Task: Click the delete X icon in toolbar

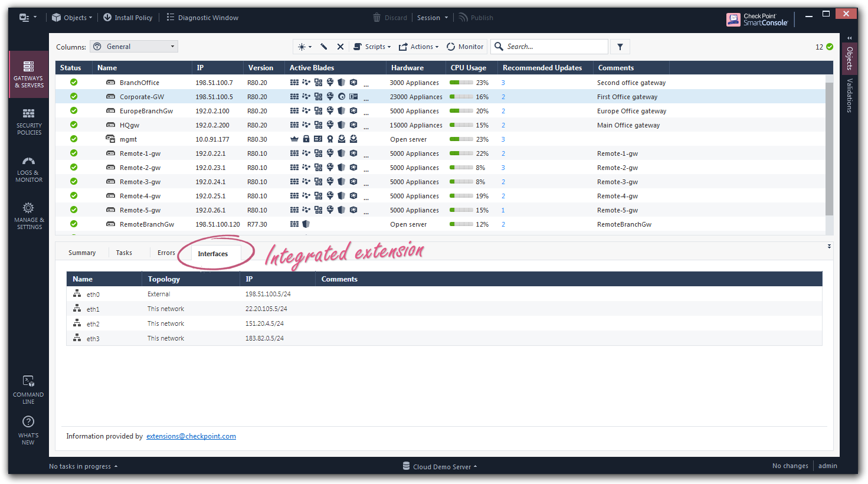Action: pyautogui.click(x=340, y=47)
